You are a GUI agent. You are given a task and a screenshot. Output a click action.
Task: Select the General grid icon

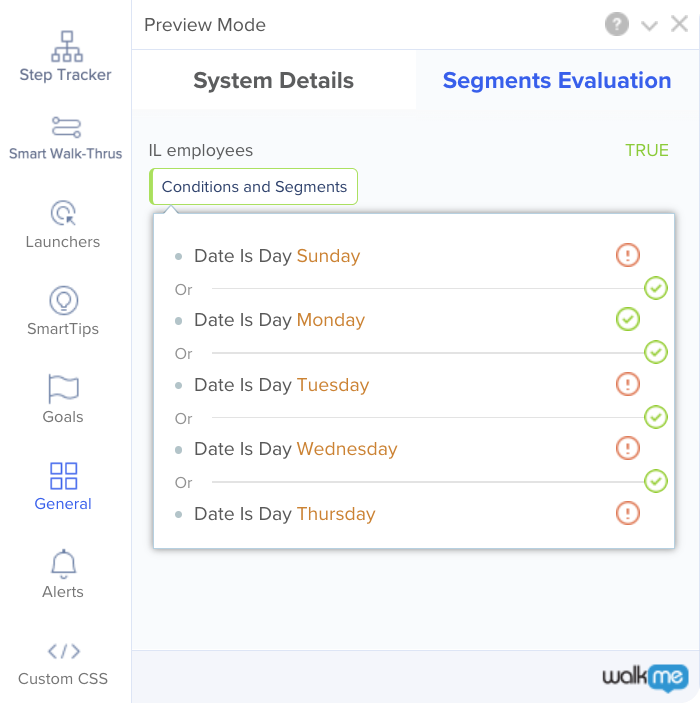63,476
